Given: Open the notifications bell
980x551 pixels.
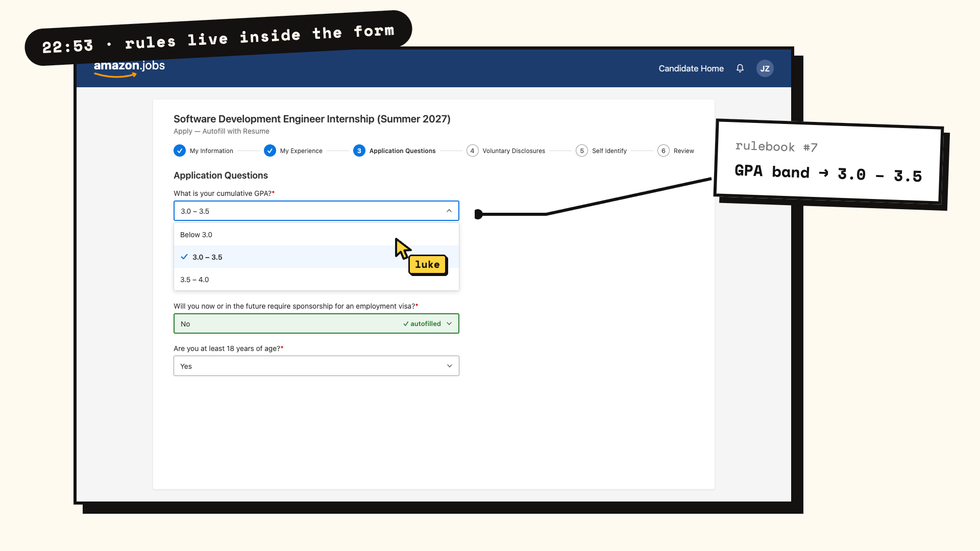Looking at the screenshot, I should 740,68.
